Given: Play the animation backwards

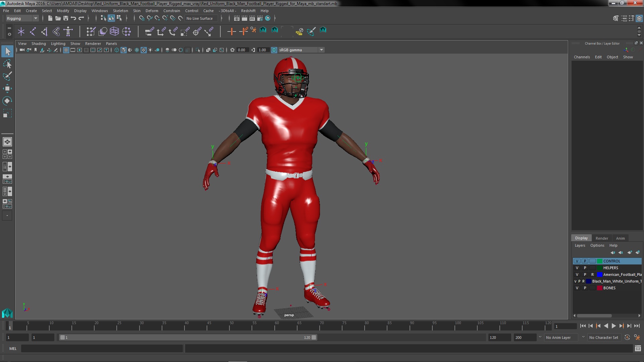Looking at the screenshot, I should 606,326.
